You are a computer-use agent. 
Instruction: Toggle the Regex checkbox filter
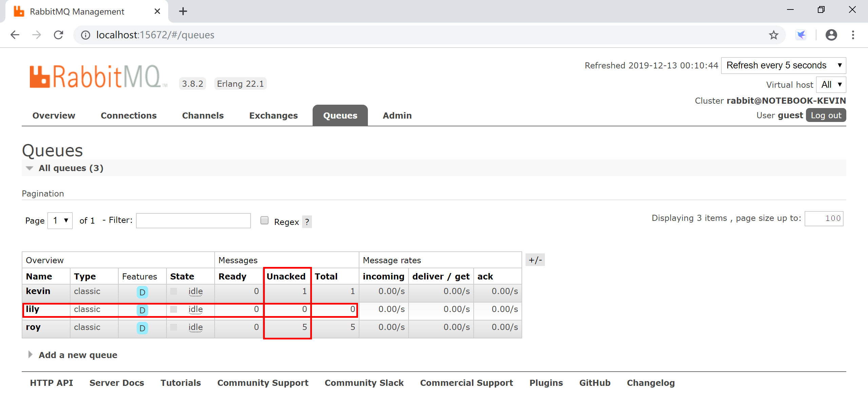pyautogui.click(x=264, y=221)
